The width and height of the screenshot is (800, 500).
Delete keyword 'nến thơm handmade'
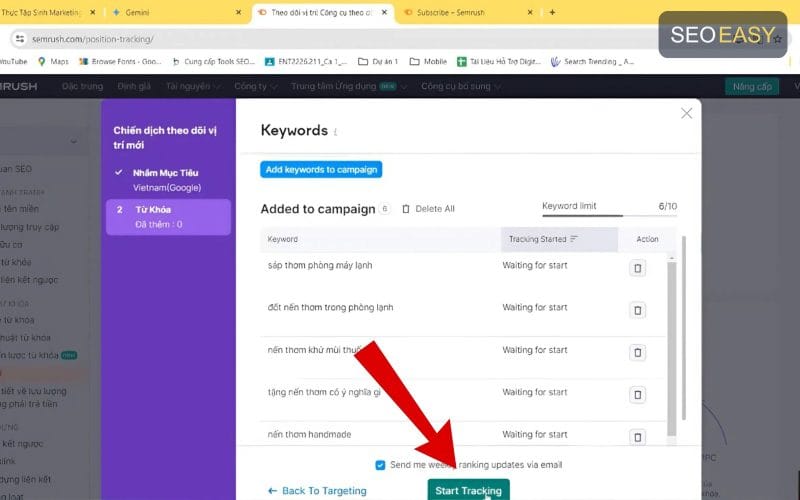[637, 437]
